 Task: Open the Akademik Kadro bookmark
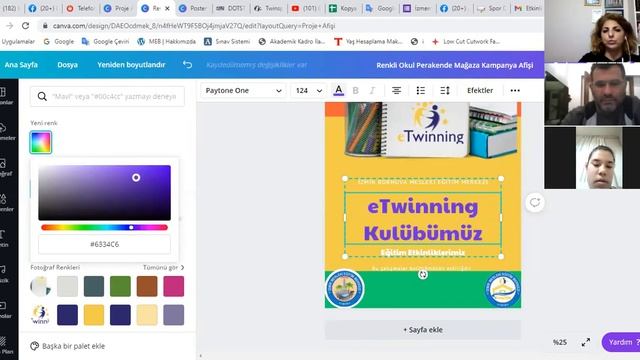[291, 41]
